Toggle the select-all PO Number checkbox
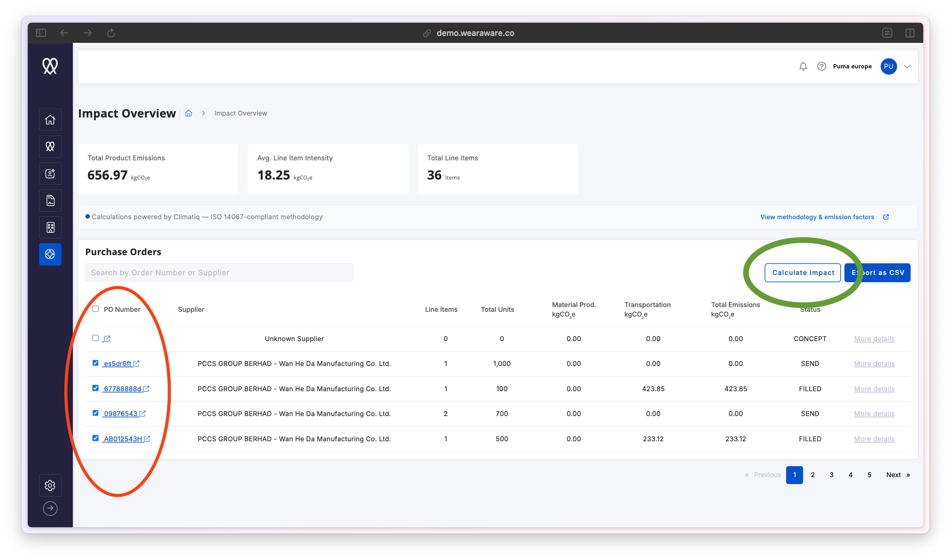 pyautogui.click(x=96, y=309)
